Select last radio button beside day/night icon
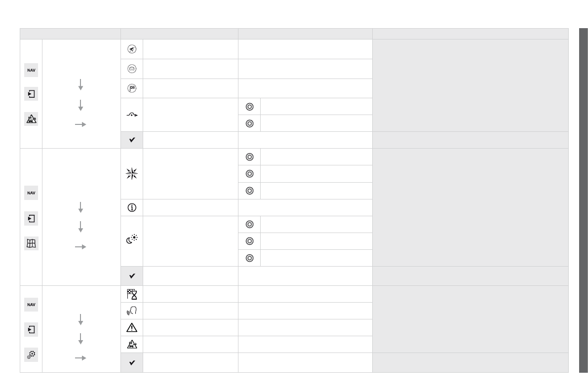 click(250, 258)
